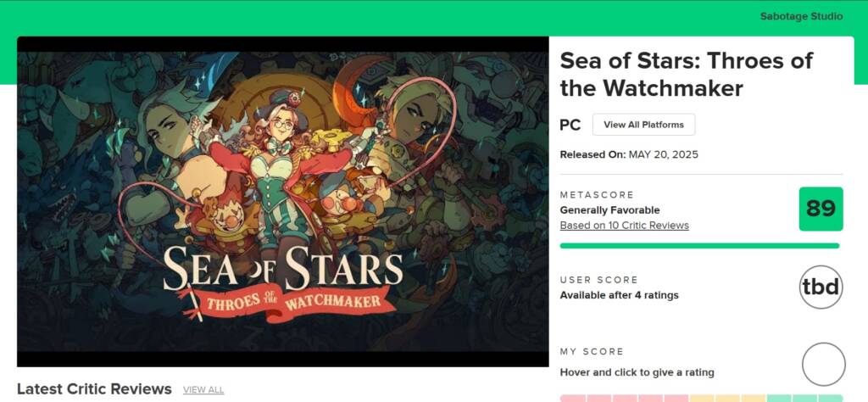Select the last green rating segment
The image size is (868, 402).
pos(832,398)
